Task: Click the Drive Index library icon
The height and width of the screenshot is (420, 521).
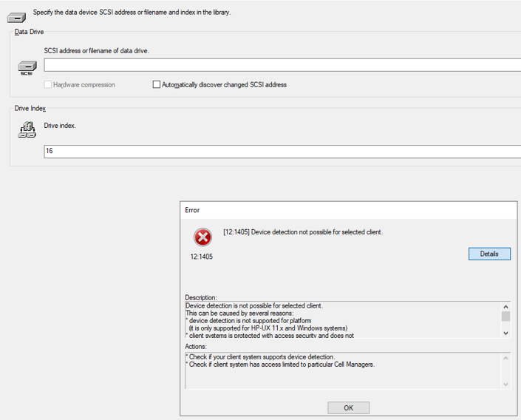Action: (x=27, y=129)
